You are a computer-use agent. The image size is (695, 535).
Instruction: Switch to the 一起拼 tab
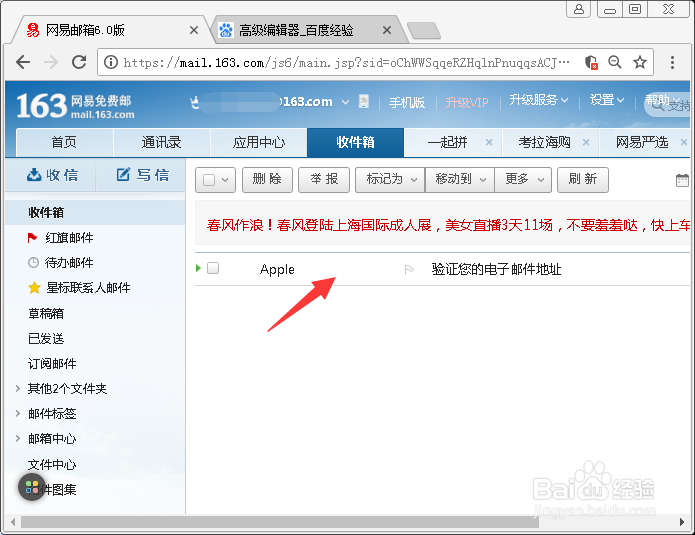pos(447,143)
